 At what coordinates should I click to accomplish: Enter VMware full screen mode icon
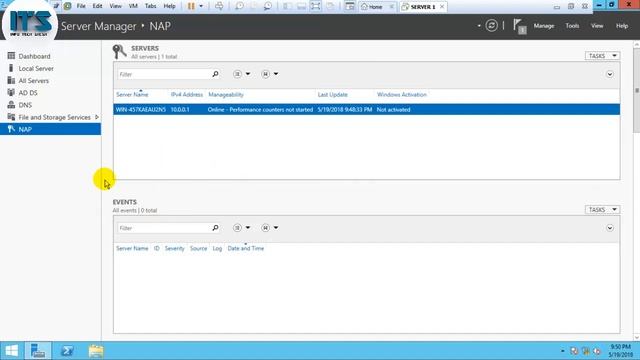pos(316,6)
